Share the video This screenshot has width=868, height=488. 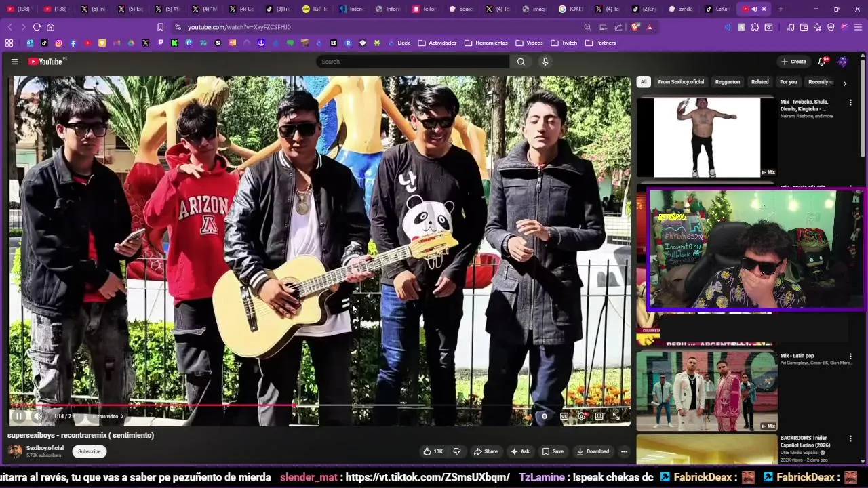[486, 451]
